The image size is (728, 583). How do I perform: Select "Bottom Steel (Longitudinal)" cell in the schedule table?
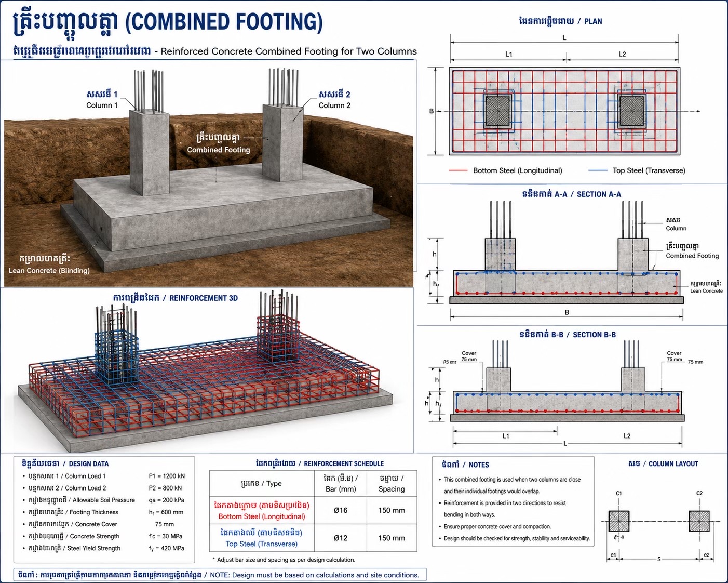tap(262, 510)
